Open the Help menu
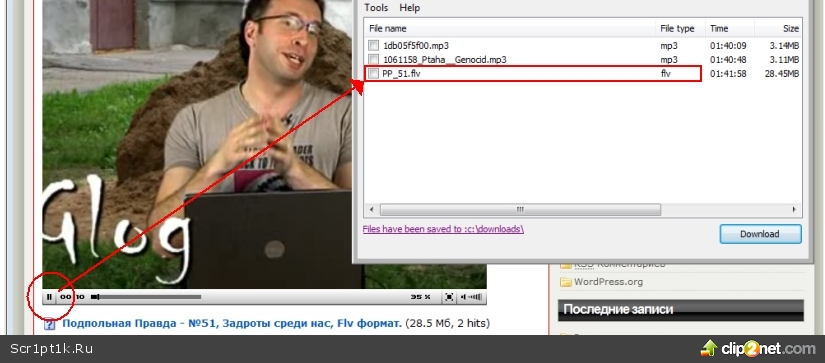This screenshot has height=363, width=825. tap(409, 8)
